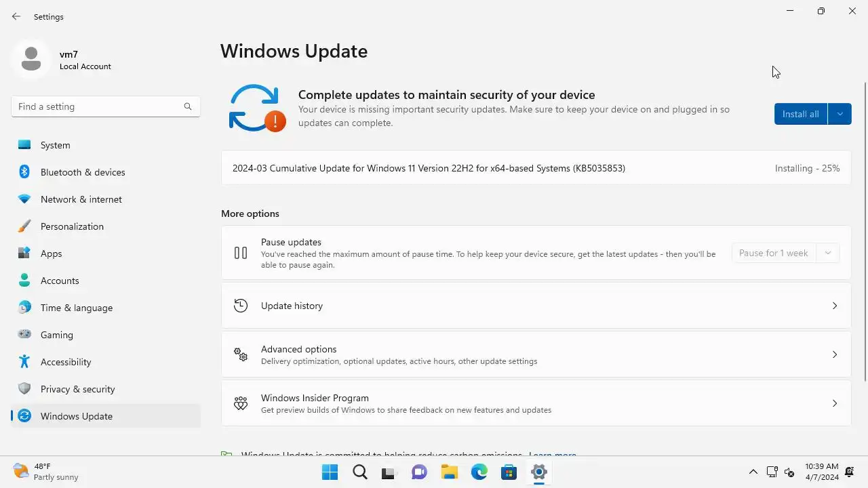
Task: Click the vm7 Local Account profile name
Action: (85, 60)
